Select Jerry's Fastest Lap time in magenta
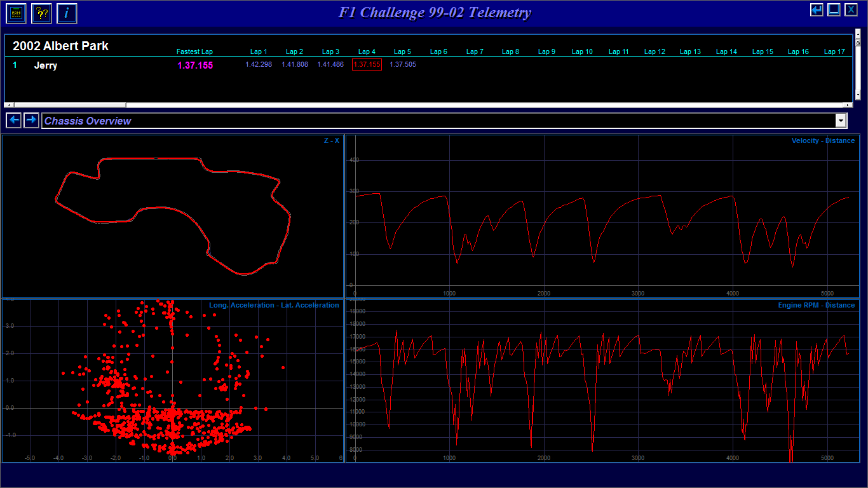868x488 pixels. [x=195, y=65]
